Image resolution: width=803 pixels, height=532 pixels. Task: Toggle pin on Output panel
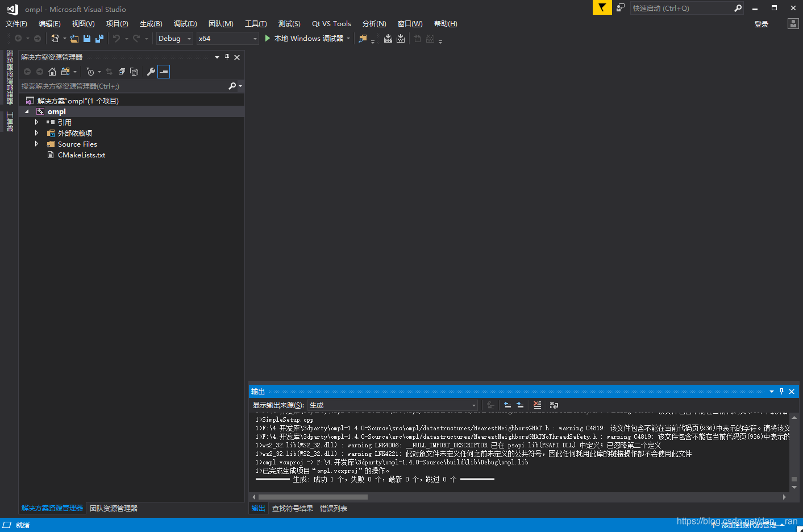(x=781, y=391)
